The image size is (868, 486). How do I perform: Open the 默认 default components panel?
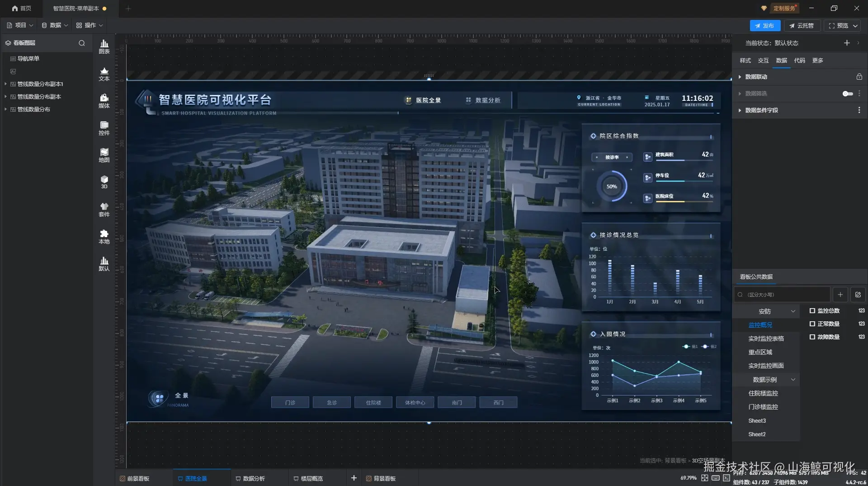tap(104, 264)
